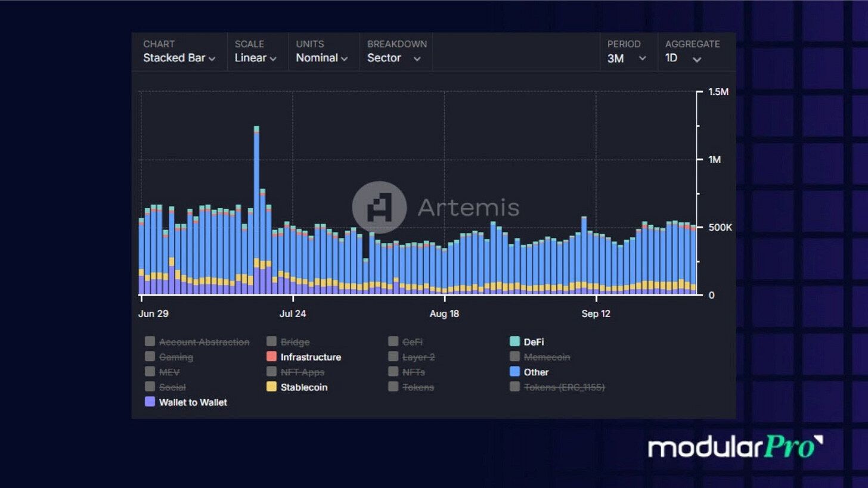The image size is (868, 488).
Task: Toggle the Stablecoin legend checkbox
Action: (x=271, y=387)
